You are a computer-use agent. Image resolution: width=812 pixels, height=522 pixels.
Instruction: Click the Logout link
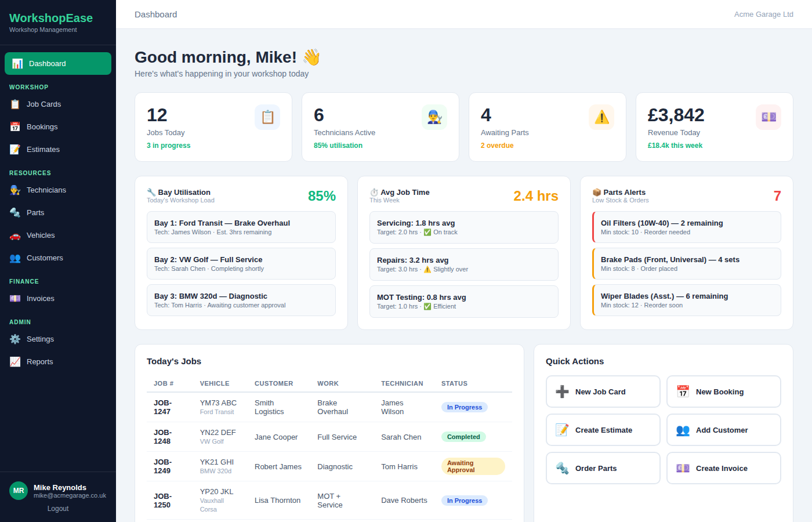pos(57,508)
